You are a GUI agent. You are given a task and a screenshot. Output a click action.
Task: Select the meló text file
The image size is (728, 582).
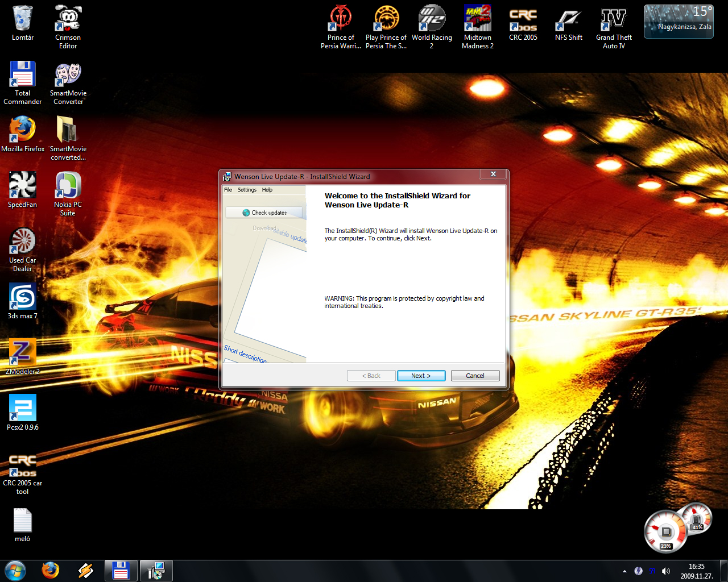coord(23,524)
